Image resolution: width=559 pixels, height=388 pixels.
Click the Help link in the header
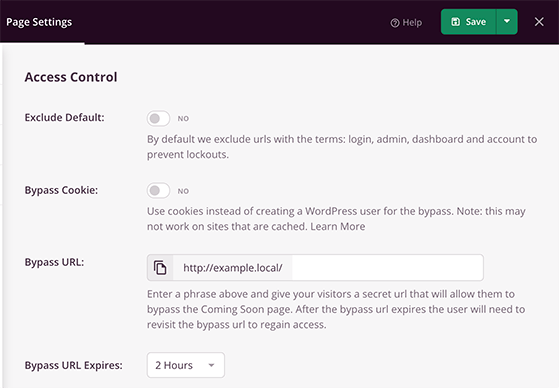point(406,22)
